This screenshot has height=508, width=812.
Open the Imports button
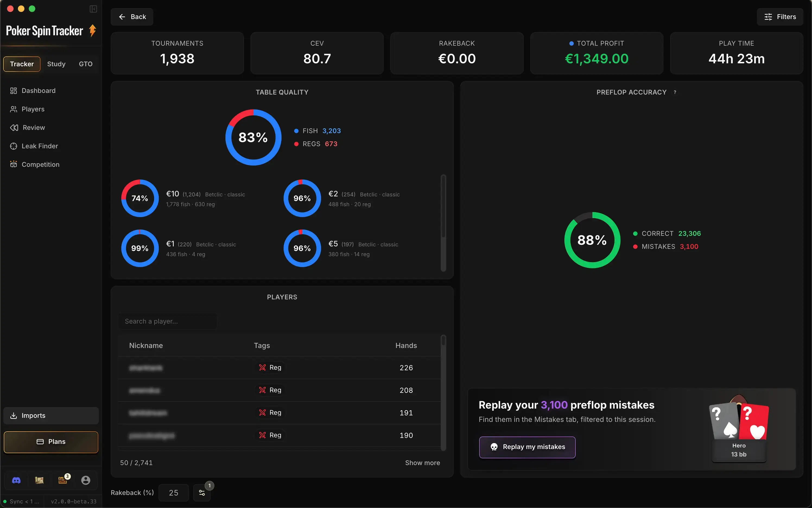click(51, 416)
